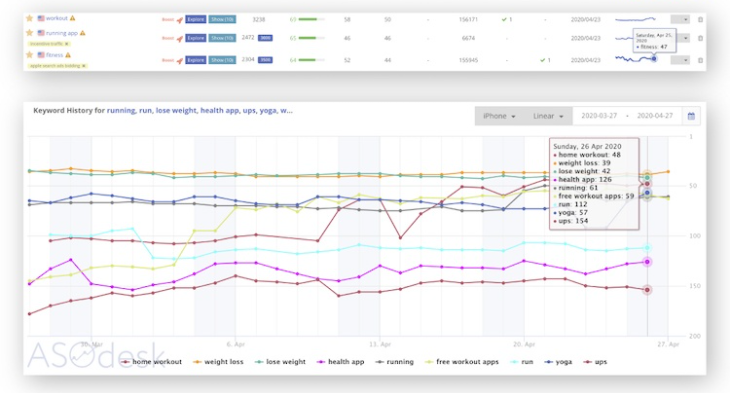This screenshot has width=732, height=393.
Task: Toggle ups series in legend
Action: pos(595,362)
